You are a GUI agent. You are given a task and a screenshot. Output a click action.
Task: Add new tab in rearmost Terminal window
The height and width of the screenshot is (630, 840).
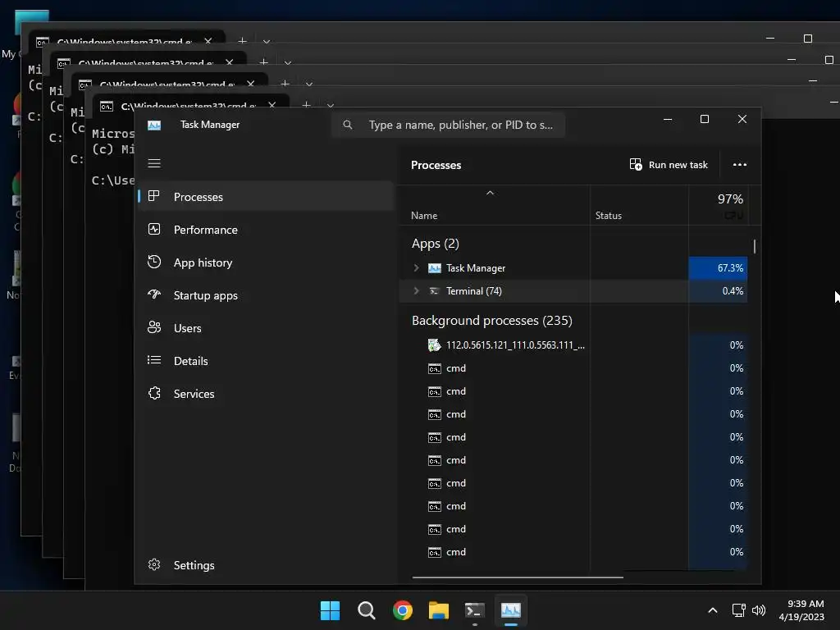242,41
